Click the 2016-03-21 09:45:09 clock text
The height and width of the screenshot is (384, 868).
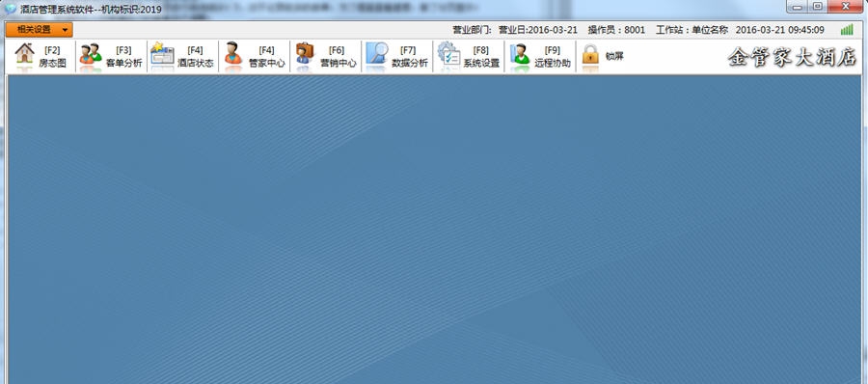(779, 30)
